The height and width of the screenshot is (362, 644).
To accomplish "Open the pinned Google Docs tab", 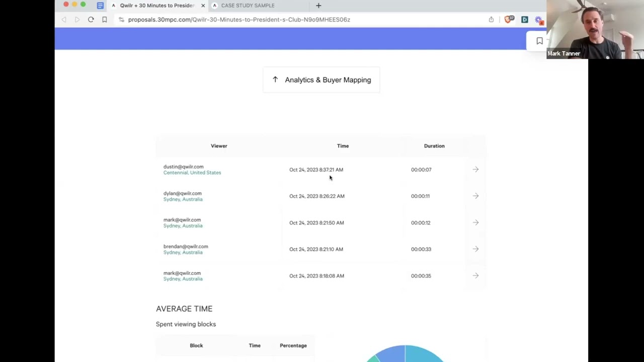I will click(x=100, y=6).
